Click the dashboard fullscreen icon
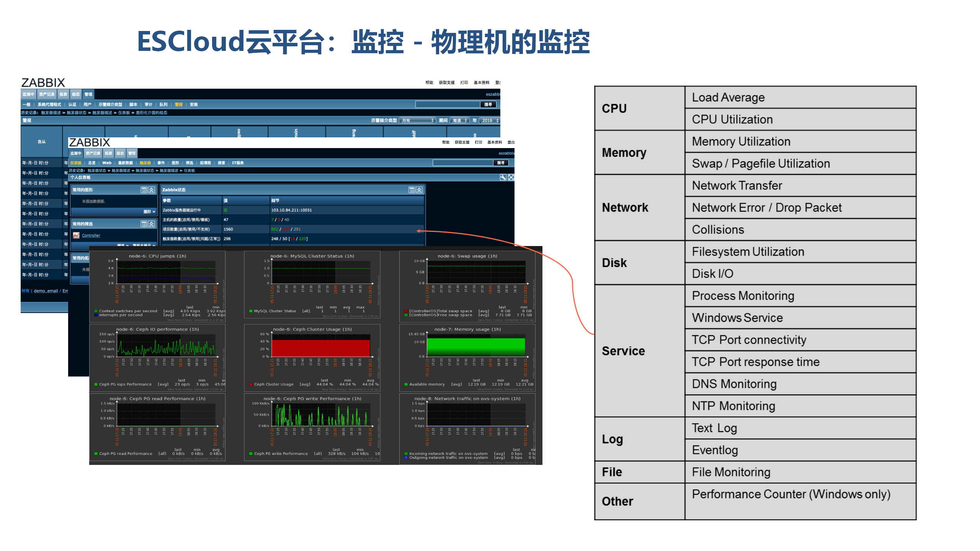 click(x=511, y=178)
